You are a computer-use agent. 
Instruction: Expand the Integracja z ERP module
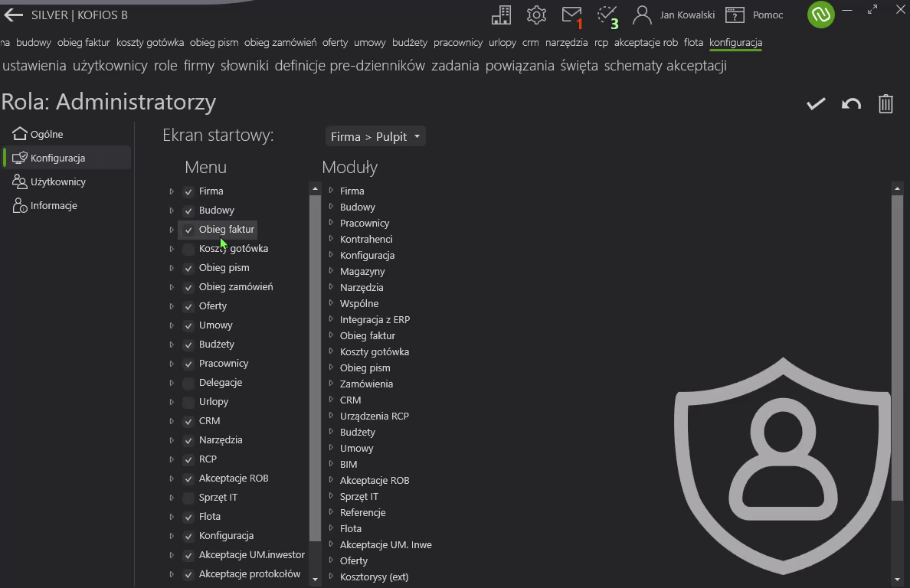tap(331, 319)
